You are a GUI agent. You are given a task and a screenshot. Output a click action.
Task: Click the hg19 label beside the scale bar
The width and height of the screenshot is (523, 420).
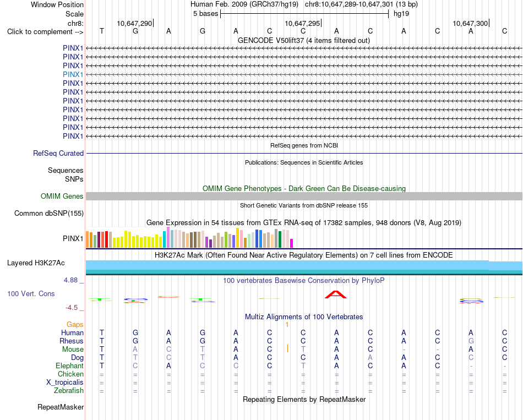401,14
